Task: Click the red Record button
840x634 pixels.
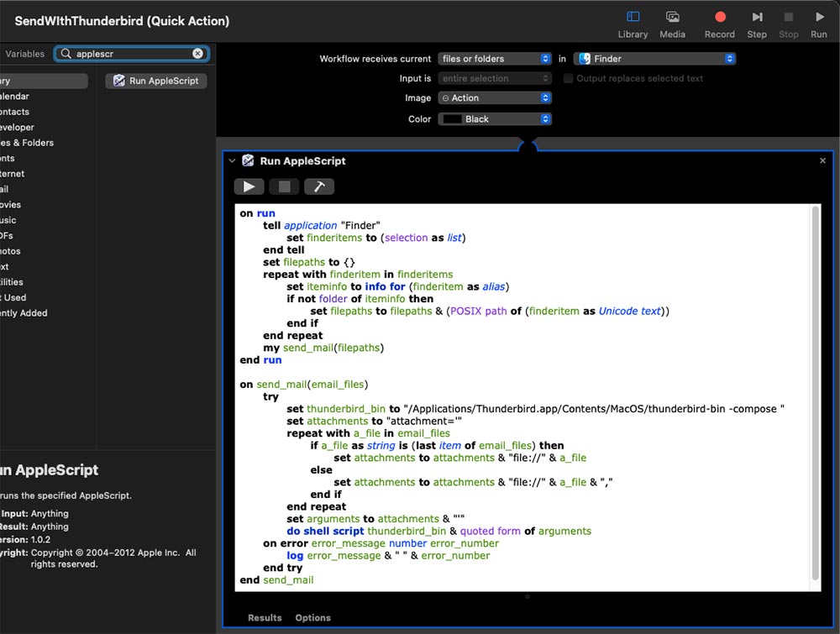Action: click(720, 17)
